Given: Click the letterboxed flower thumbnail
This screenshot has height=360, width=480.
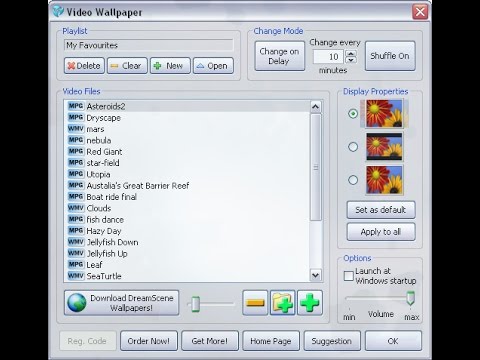Looking at the screenshot, I should [384, 147].
